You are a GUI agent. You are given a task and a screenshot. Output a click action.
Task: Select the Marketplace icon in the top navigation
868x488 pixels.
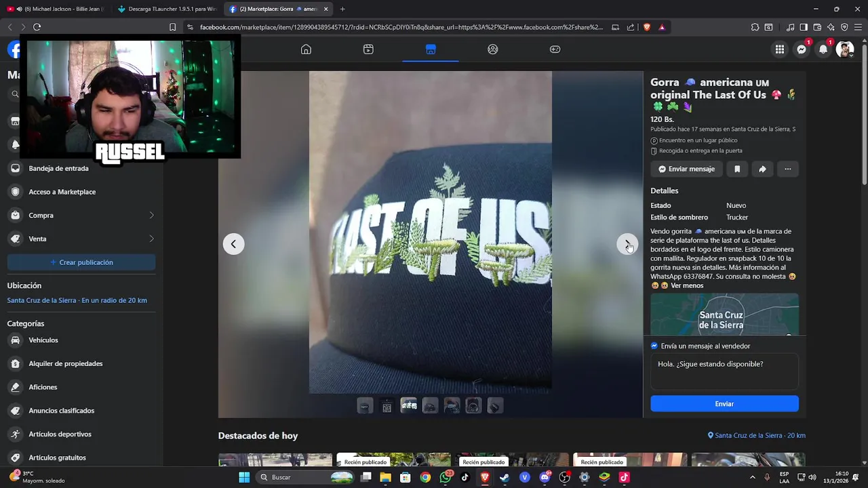point(431,49)
